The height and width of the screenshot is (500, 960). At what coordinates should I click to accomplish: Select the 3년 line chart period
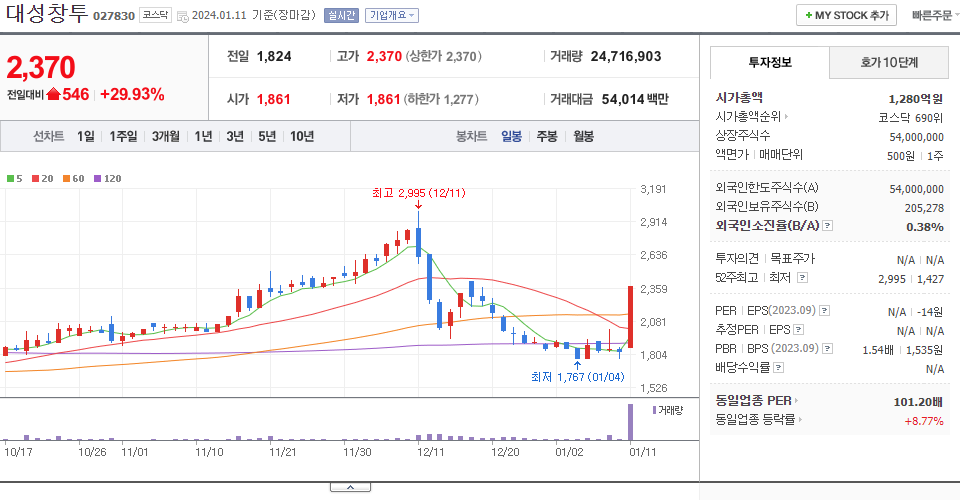click(235, 136)
